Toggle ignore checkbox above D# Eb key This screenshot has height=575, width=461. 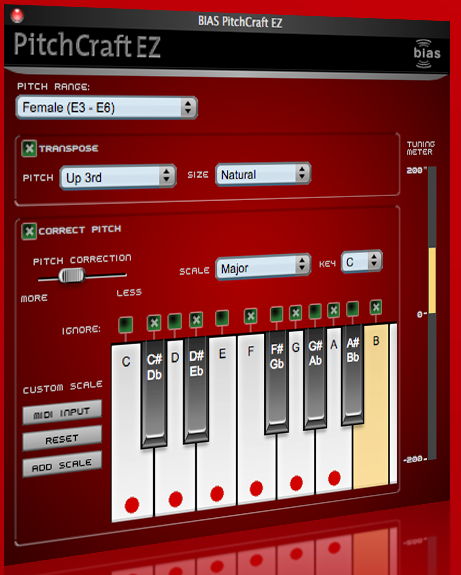[196, 320]
